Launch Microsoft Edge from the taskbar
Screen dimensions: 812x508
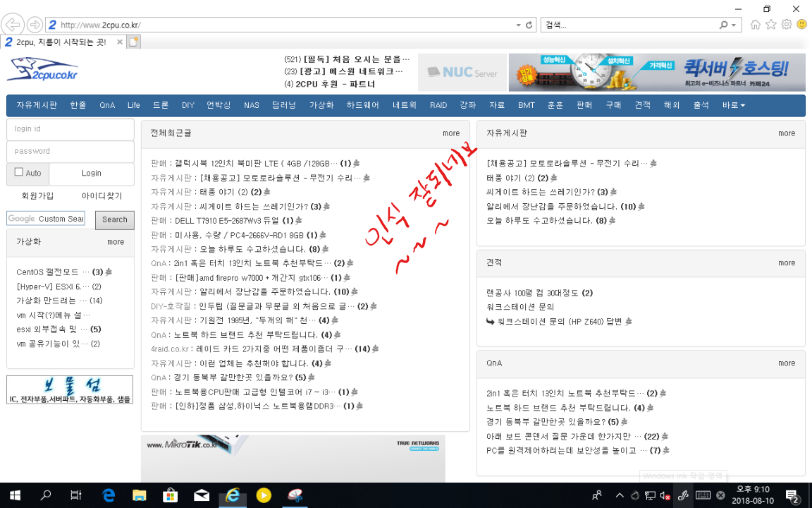tap(109, 495)
